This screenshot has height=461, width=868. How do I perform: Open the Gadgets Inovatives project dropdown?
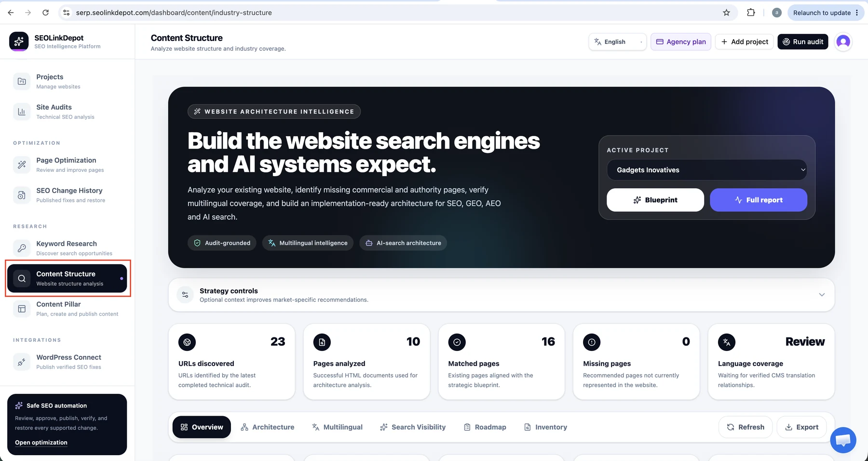pyautogui.click(x=707, y=170)
